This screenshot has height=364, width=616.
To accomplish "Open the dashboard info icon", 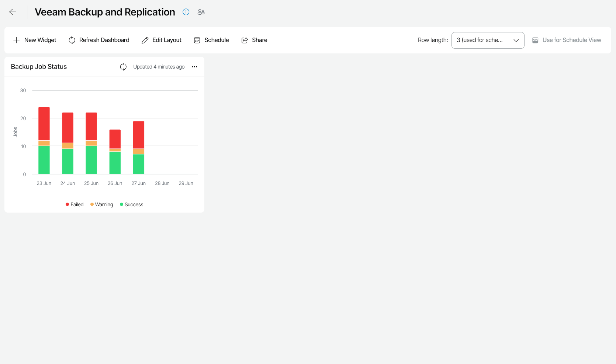I will [186, 12].
